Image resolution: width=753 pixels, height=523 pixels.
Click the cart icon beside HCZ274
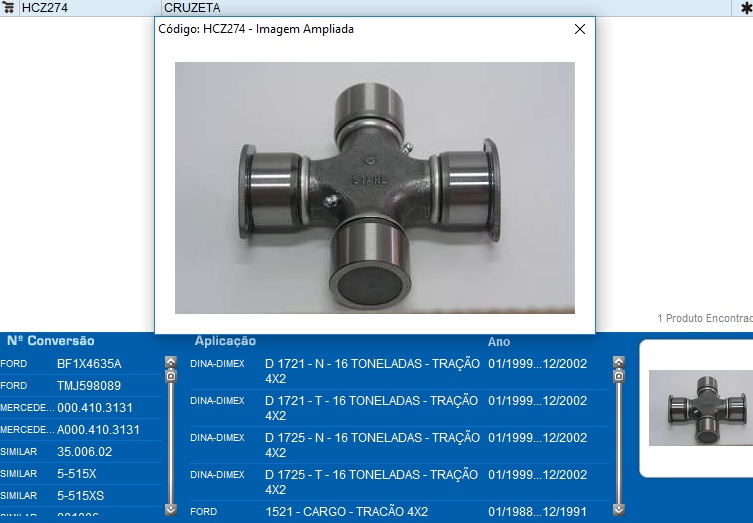pos(8,7)
